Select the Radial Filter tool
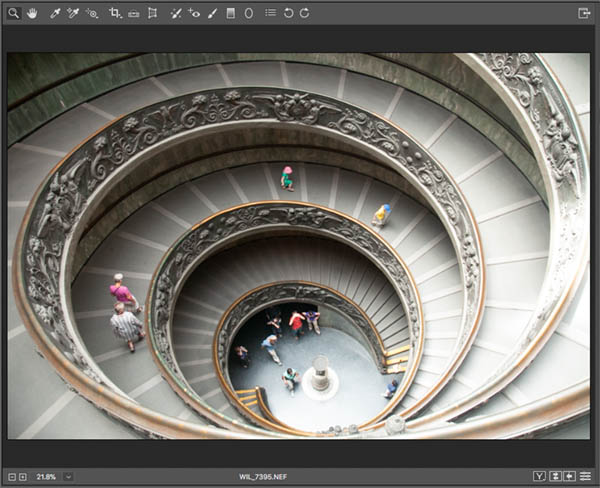 pyautogui.click(x=249, y=13)
